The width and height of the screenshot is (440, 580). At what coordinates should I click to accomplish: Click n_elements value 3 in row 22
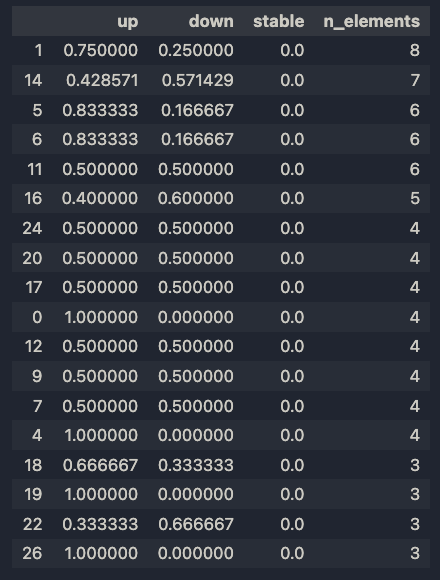point(415,524)
